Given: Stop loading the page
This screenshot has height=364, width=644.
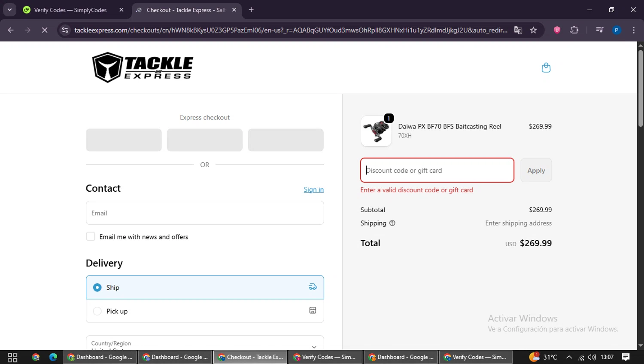Looking at the screenshot, I should [45, 30].
